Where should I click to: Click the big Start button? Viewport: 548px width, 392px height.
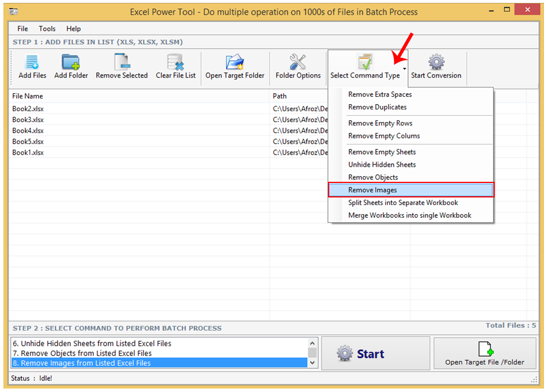click(376, 354)
